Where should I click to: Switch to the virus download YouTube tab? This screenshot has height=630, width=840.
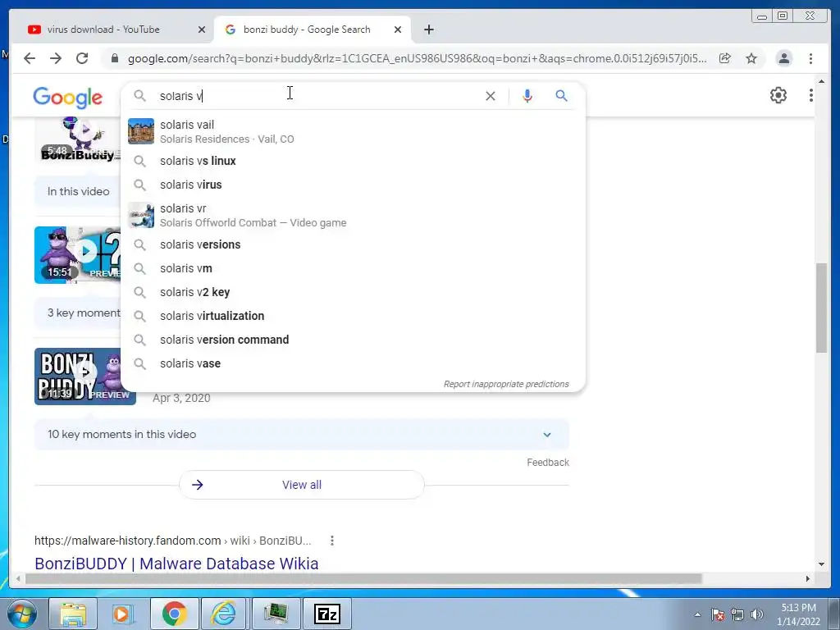(x=116, y=30)
